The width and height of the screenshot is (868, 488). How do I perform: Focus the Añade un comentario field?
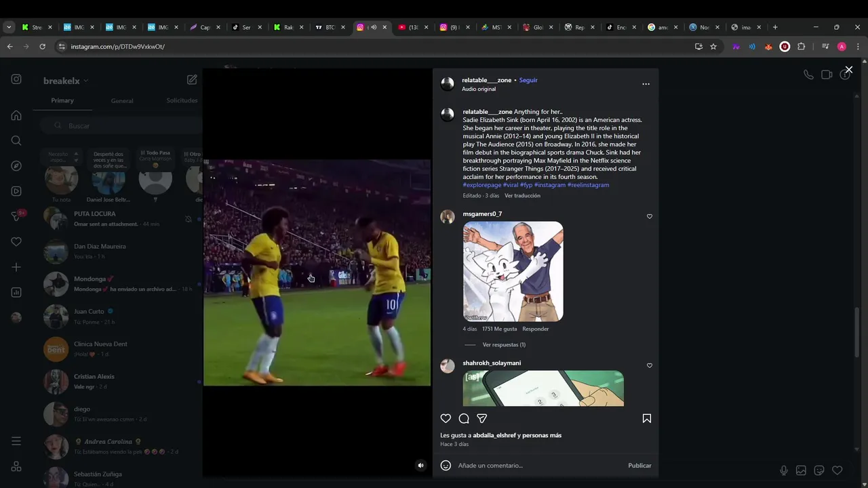[x=539, y=466]
